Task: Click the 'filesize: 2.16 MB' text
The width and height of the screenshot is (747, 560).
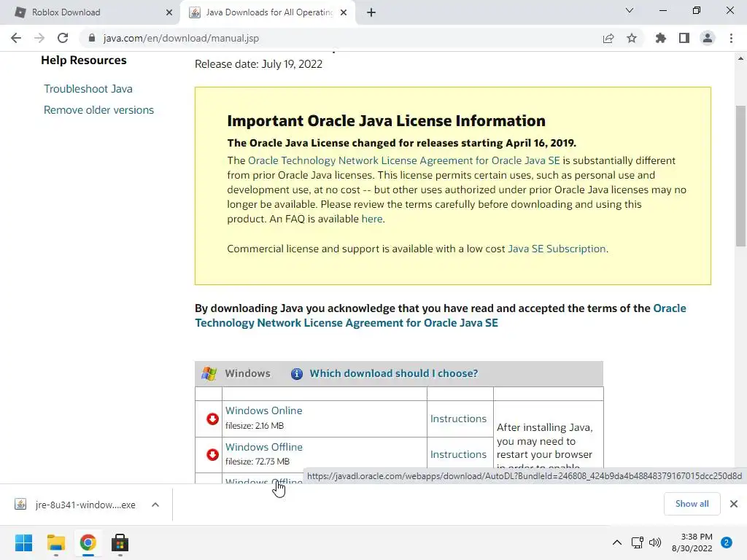Action: 255,426
